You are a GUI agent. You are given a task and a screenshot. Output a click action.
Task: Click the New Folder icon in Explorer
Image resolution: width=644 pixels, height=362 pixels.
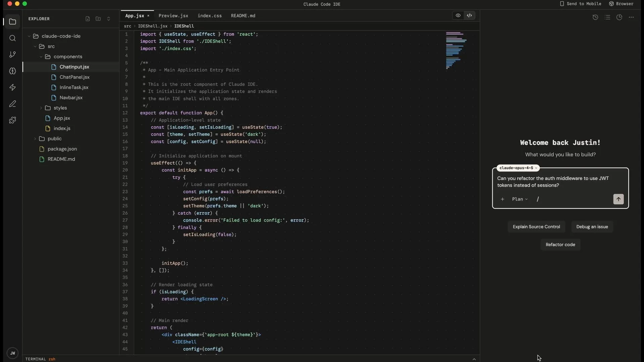[98, 19]
